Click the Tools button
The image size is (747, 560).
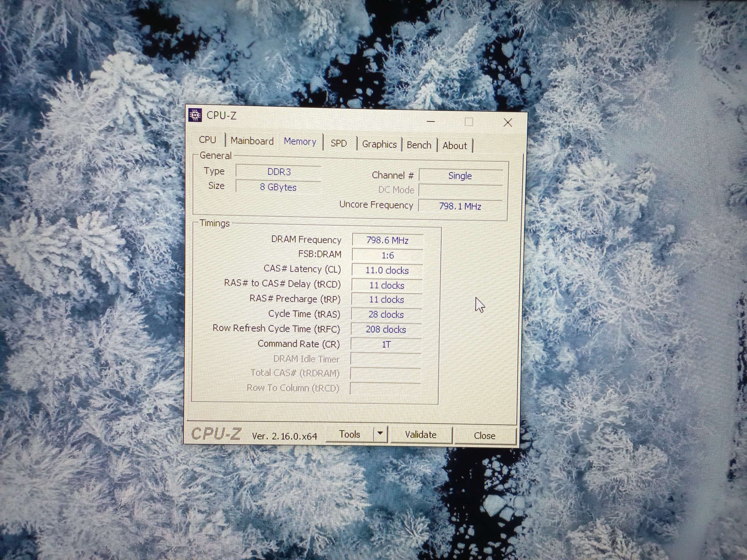350,434
